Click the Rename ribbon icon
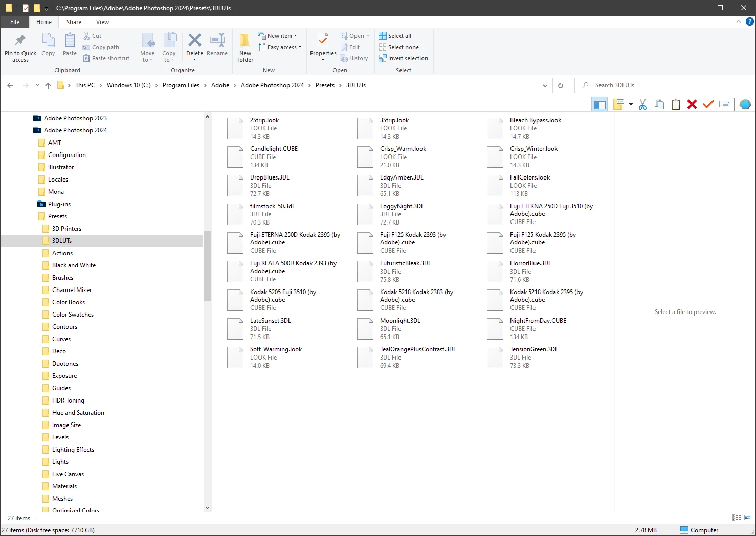This screenshot has height=536, width=756. click(217, 40)
